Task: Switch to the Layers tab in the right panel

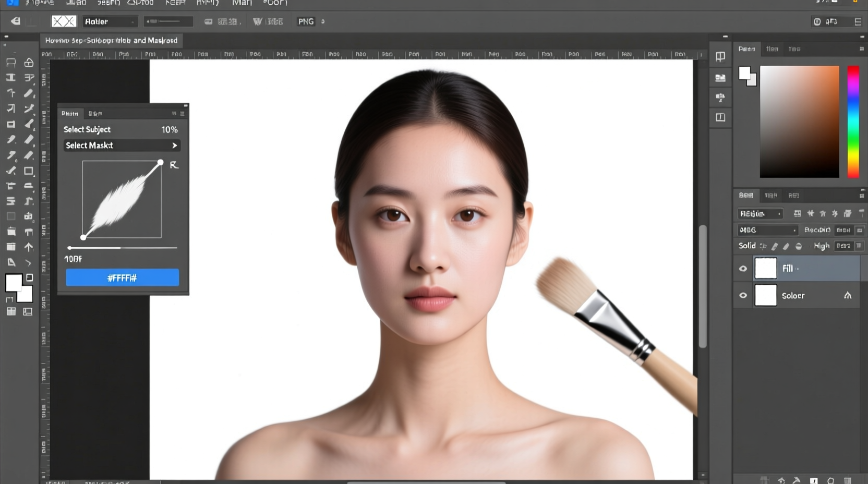Action: (x=746, y=195)
